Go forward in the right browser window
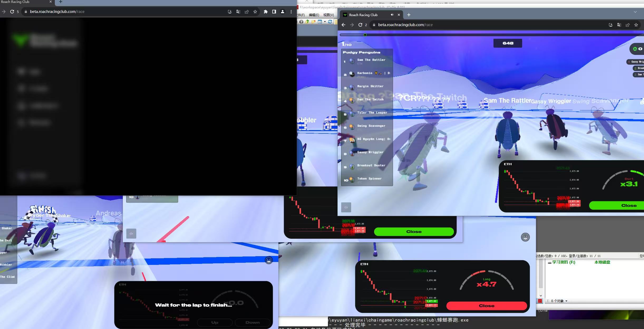 coord(352,25)
